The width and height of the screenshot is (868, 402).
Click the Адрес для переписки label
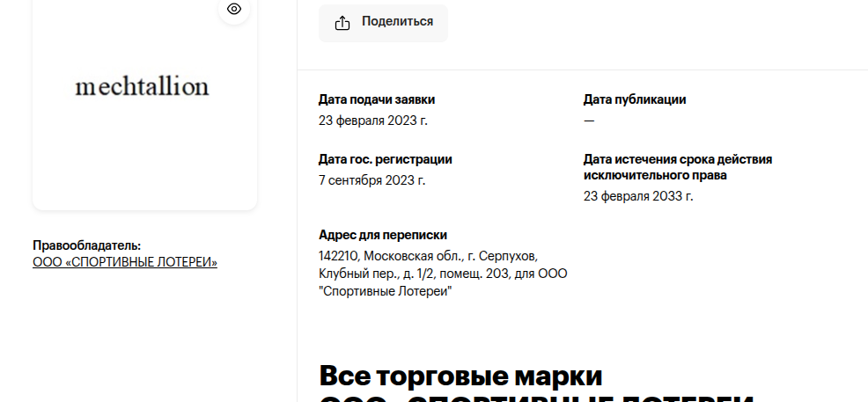[x=383, y=235]
